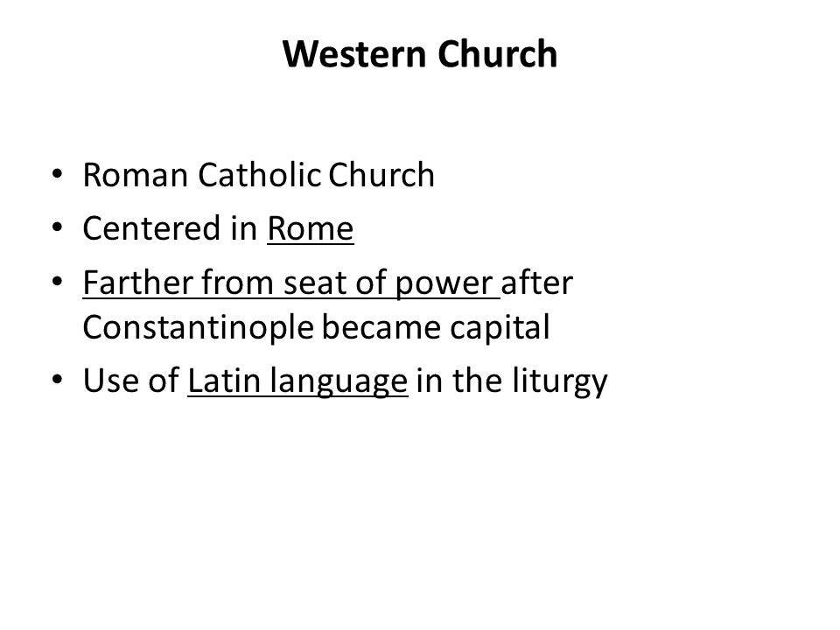Click the word Church in the title
840x630 pixels.
[498, 54]
